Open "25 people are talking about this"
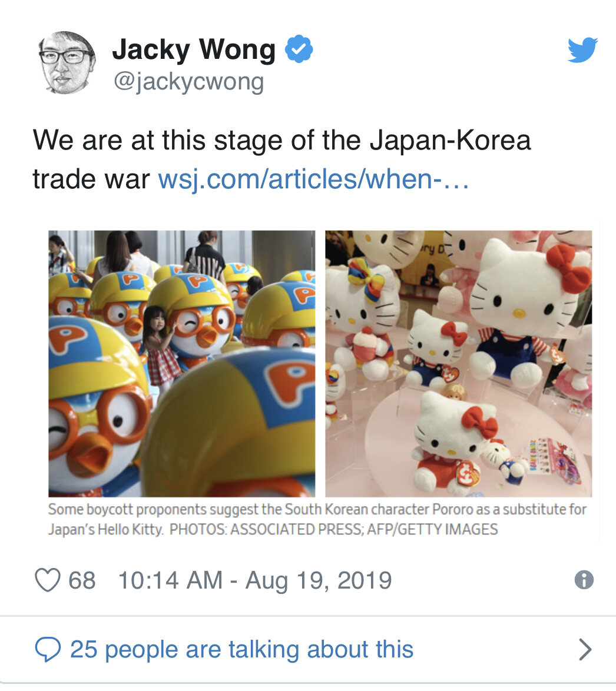This screenshot has width=616, height=691. point(241,649)
